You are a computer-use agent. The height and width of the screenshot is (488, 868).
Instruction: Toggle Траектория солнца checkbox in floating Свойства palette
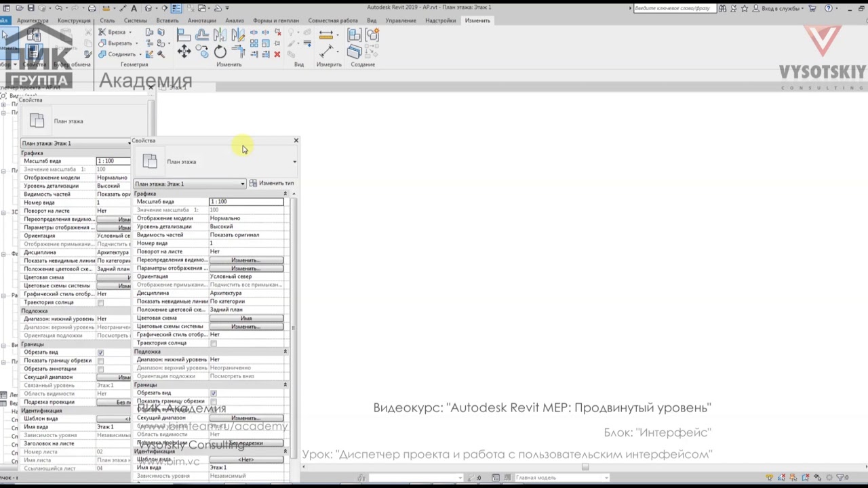214,343
